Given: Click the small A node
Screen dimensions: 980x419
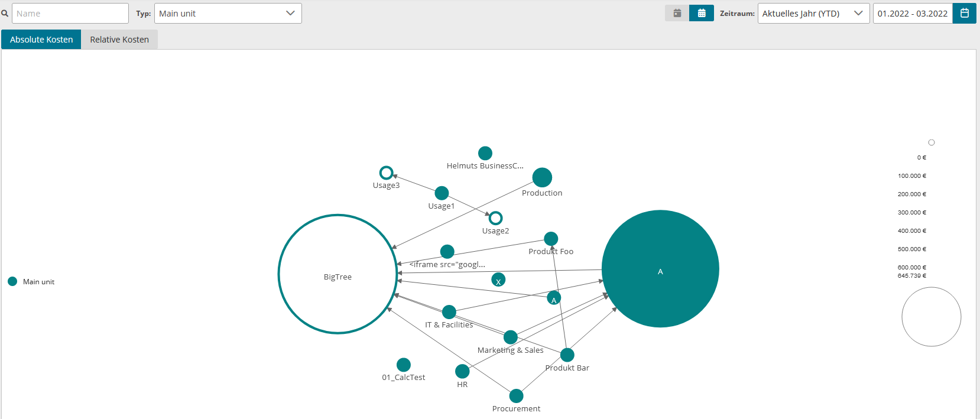Looking at the screenshot, I should click(x=554, y=298).
